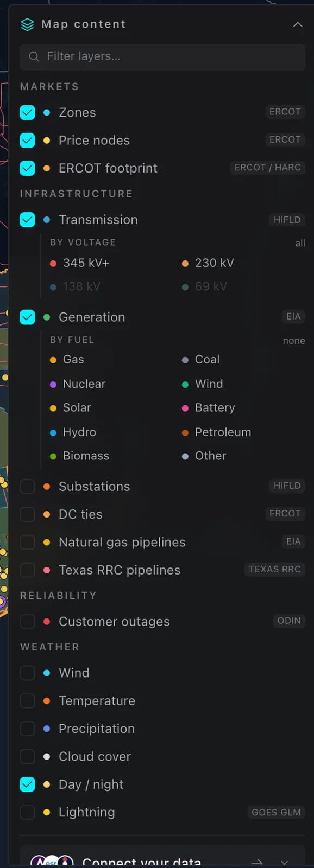Click the TEXAS RRC source badge
This screenshot has width=314, height=868.
pyautogui.click(x=275, y=569)
